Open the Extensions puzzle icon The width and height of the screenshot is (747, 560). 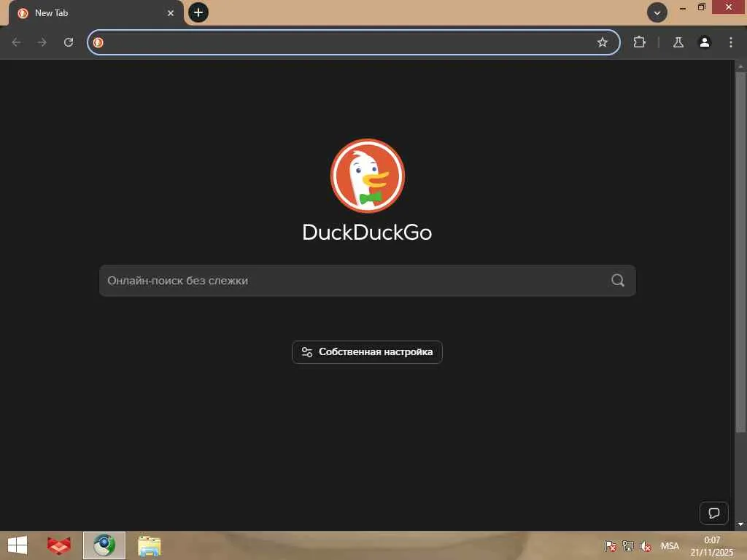click(x=639, y=42)
